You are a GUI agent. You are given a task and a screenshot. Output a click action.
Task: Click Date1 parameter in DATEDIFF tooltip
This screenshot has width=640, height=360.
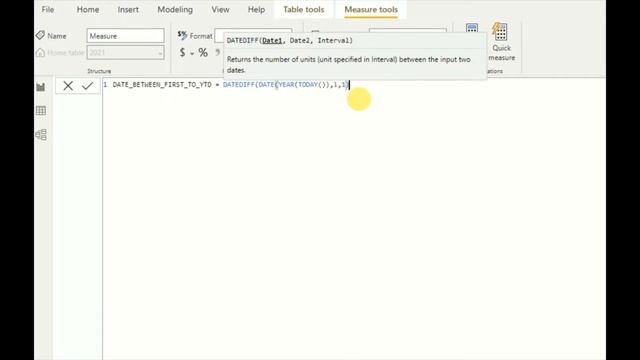[272, 40]
